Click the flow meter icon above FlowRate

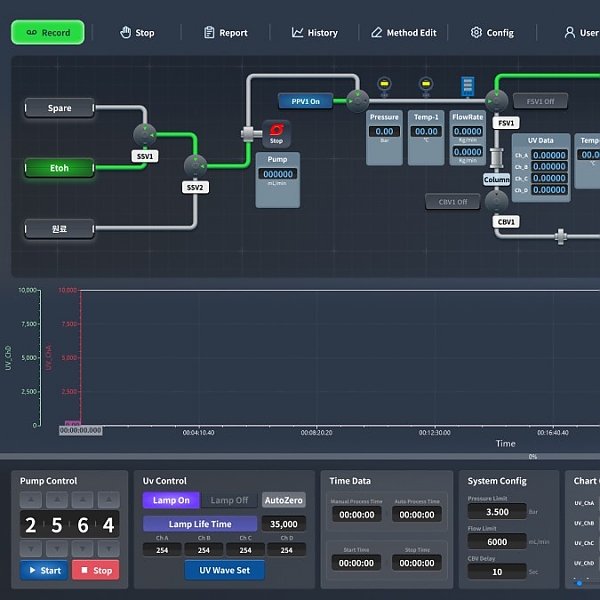[x=466, y=87]
